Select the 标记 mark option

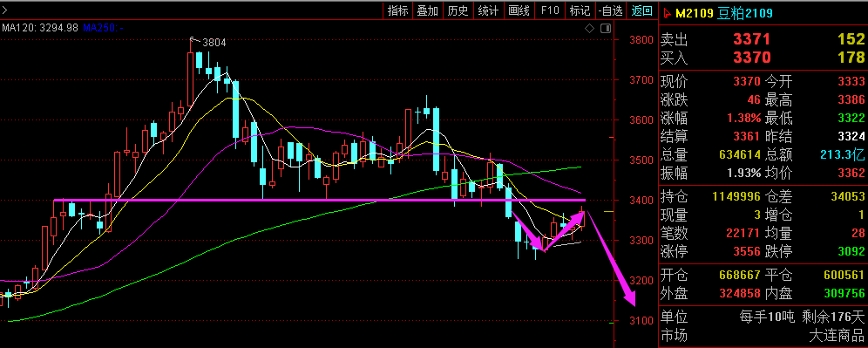click(580, 10)
